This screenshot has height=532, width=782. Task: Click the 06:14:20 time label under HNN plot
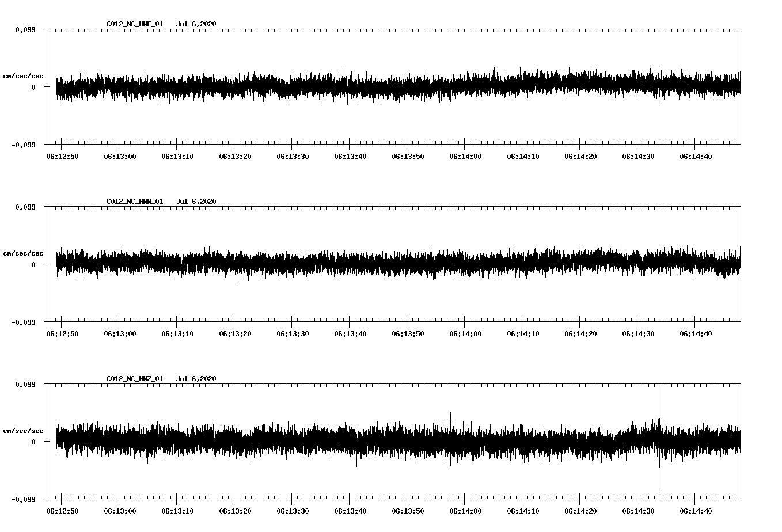pyautogui.click(x=580, y=334)
